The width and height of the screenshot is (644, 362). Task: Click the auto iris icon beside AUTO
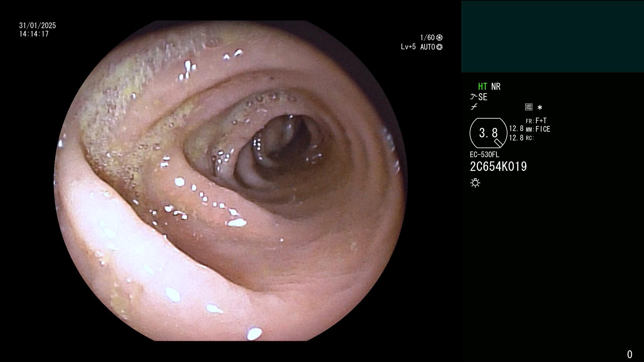pyautogui.click(x=439, y=47)
